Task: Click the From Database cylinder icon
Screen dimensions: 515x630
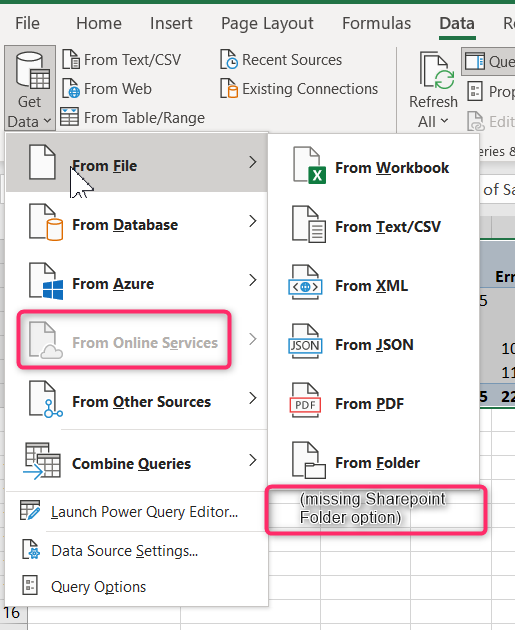Action: click(x=46, y=222)
